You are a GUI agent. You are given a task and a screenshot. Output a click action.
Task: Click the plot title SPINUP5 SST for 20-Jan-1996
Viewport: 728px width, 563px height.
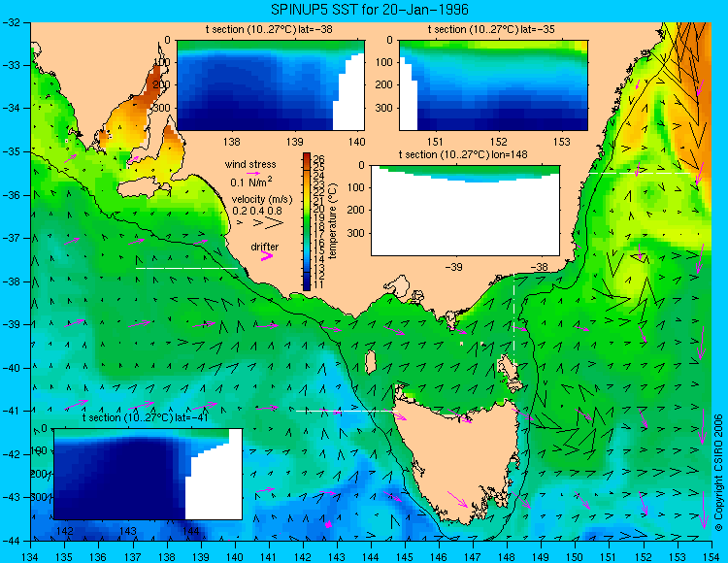(x=370, y=10)
